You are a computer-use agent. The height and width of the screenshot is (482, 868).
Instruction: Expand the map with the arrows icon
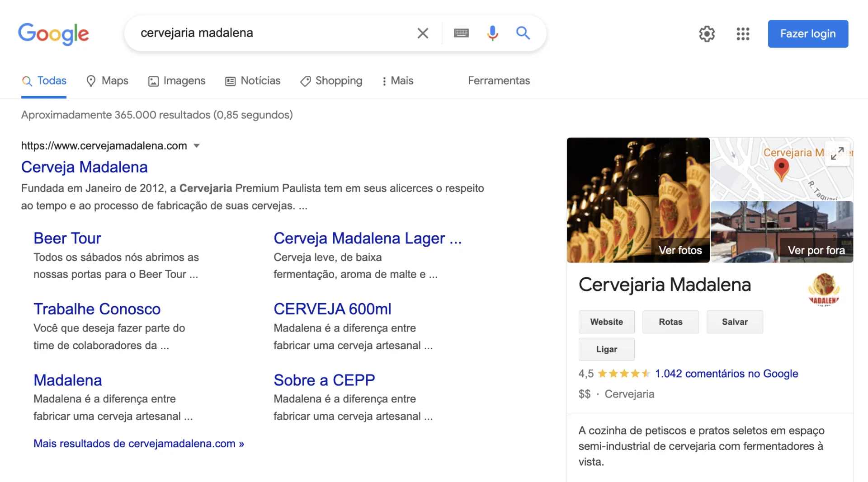[837, 154]
